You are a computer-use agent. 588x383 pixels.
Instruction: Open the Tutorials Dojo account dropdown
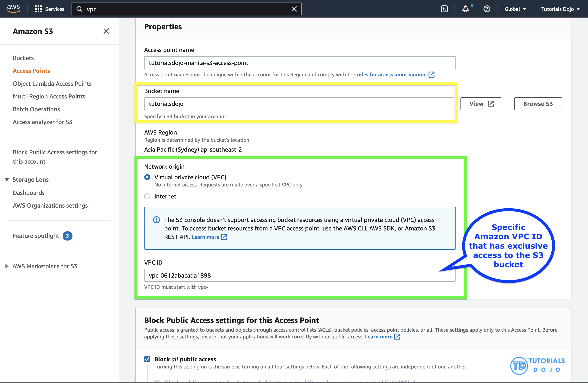click(x=560, y=9)
